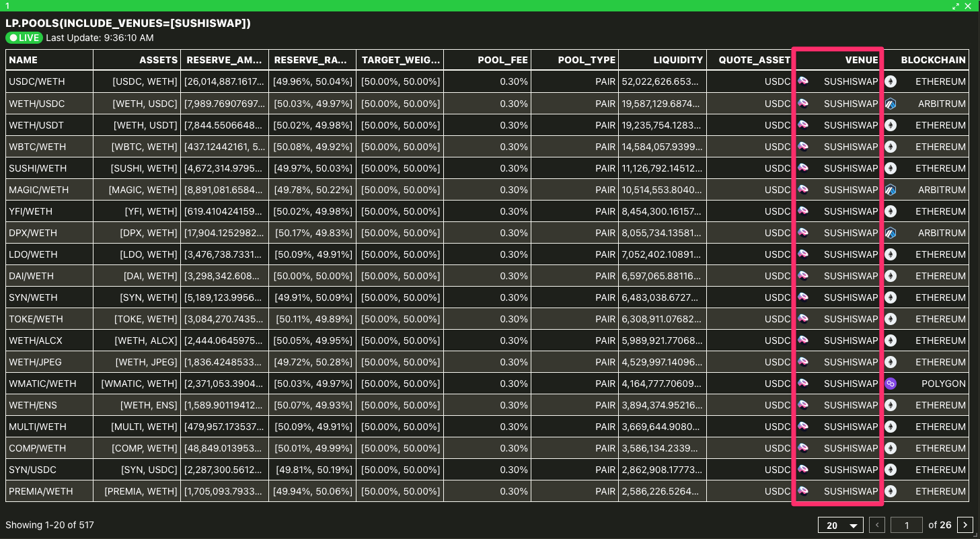
Task: Go to the next page of results
Action: tap(965, 525)
